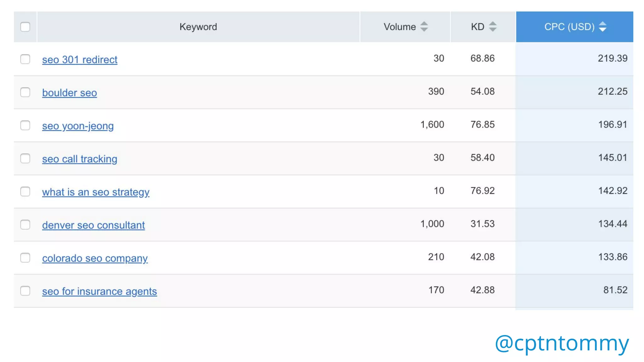Sort by the KD column header
The width and height of the screenshot is (644, 362).
pos(477,27)
